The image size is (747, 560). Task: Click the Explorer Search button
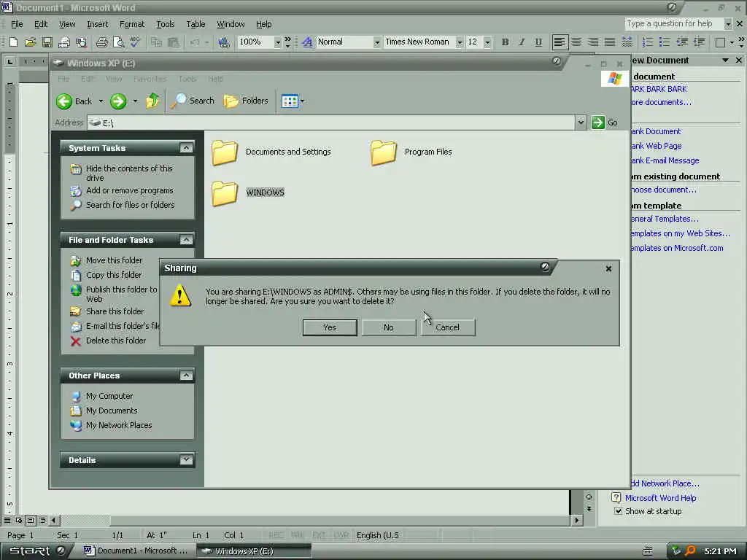click(193, 101)
